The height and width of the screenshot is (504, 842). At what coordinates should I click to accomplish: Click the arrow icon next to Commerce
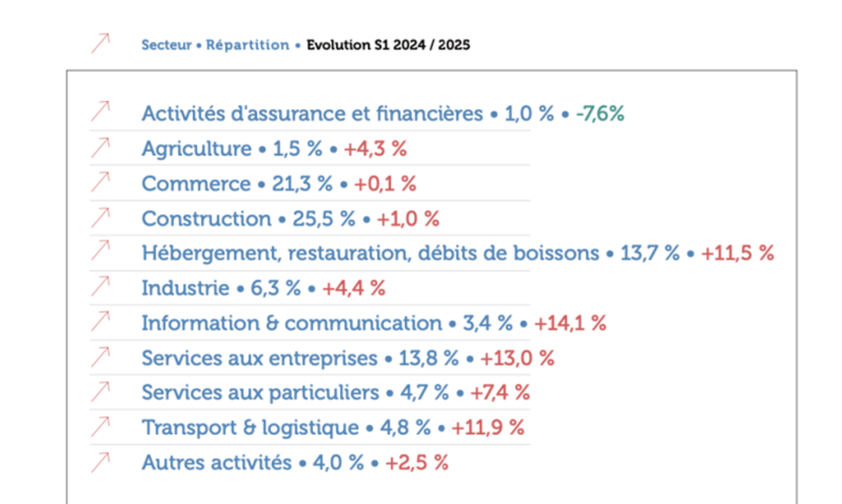pos(101,182)
